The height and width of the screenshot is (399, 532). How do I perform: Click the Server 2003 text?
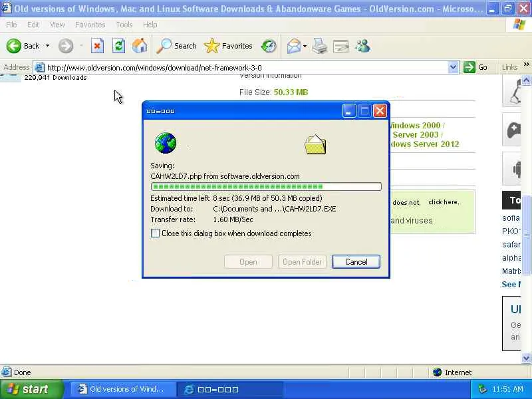point(416,135)
